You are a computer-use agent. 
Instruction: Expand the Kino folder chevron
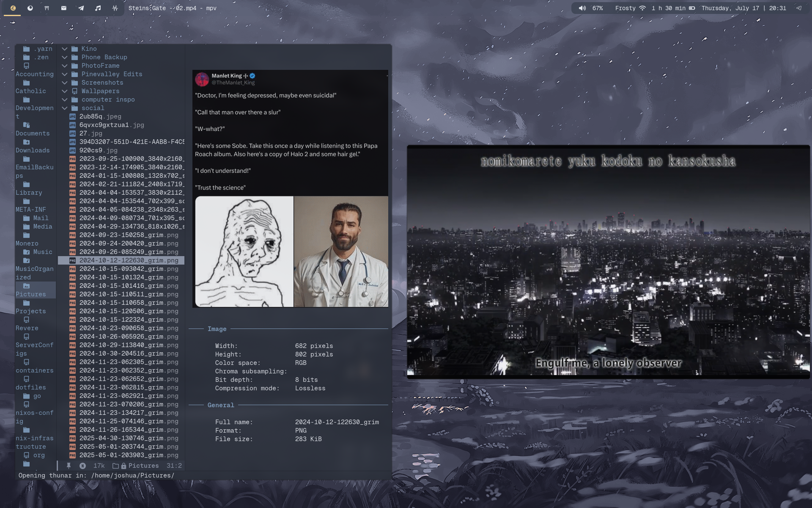tap(65, 49)
